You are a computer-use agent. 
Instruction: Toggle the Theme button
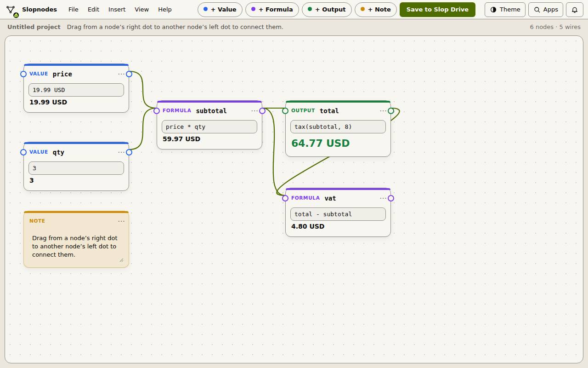click(505, 9)
